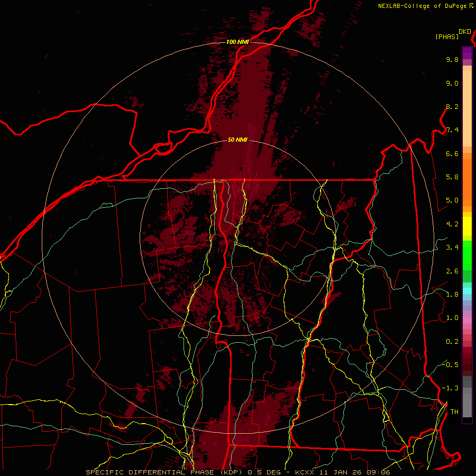Viewport: 476px width, 476px height.
Task: Click the 8.2 scale value
Action: pos(452,107)
